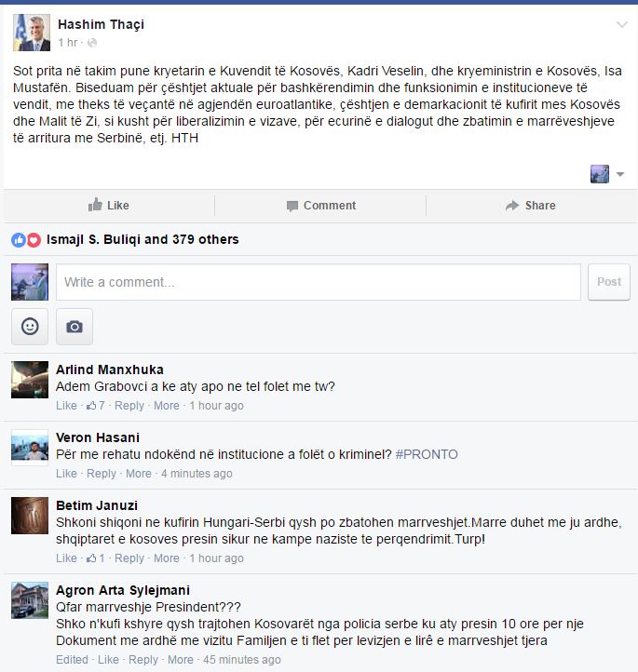Viewport: 638px width, 672px height.
Task: Share the post using Share button
Action: point(530,206)
